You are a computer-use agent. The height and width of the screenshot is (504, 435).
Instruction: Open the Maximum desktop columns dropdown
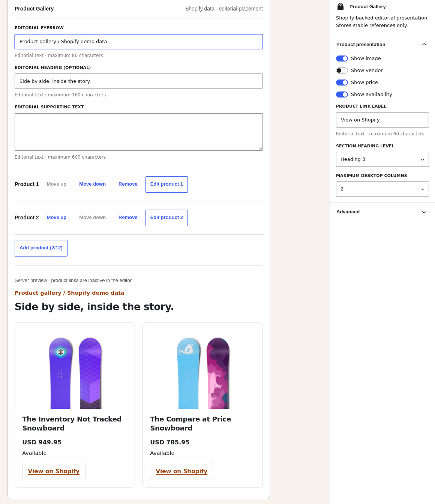click(x=382, y=189)
